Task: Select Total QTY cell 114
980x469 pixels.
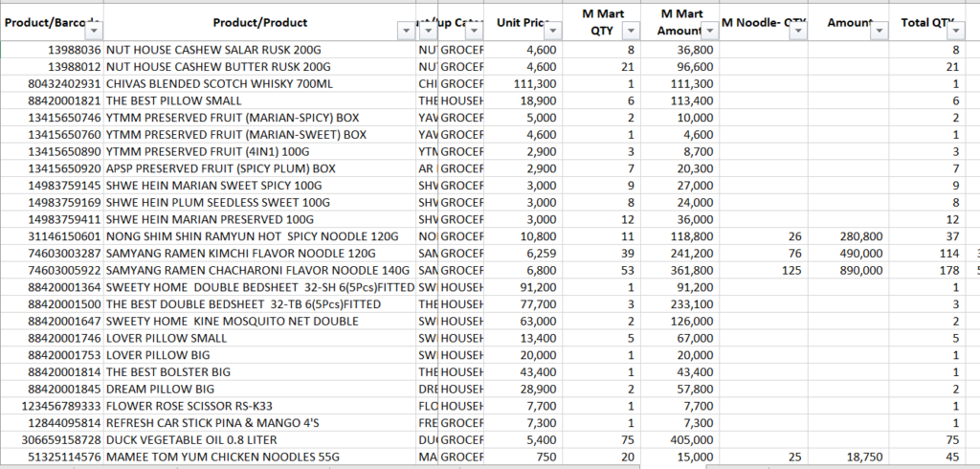Action: (926, 254)
